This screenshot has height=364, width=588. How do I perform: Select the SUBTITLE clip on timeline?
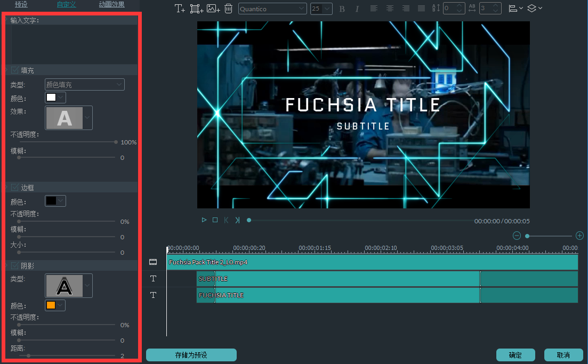click(x=387, y=279)
